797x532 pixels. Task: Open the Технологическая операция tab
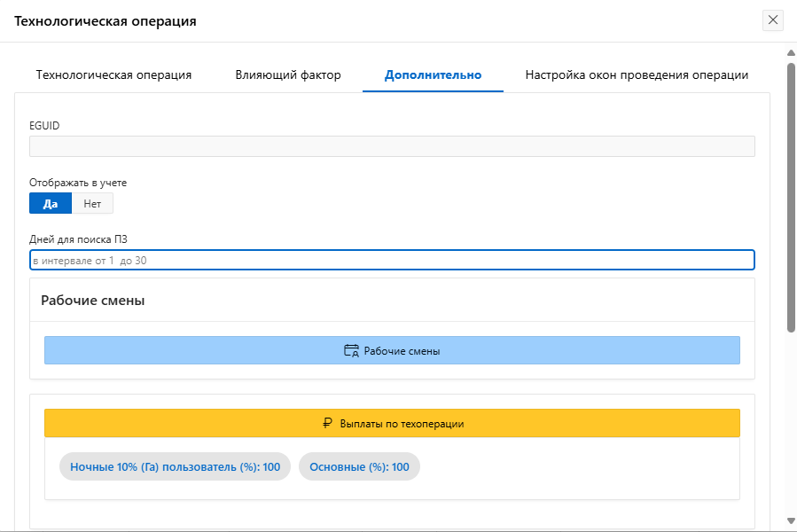coord(113,75)
